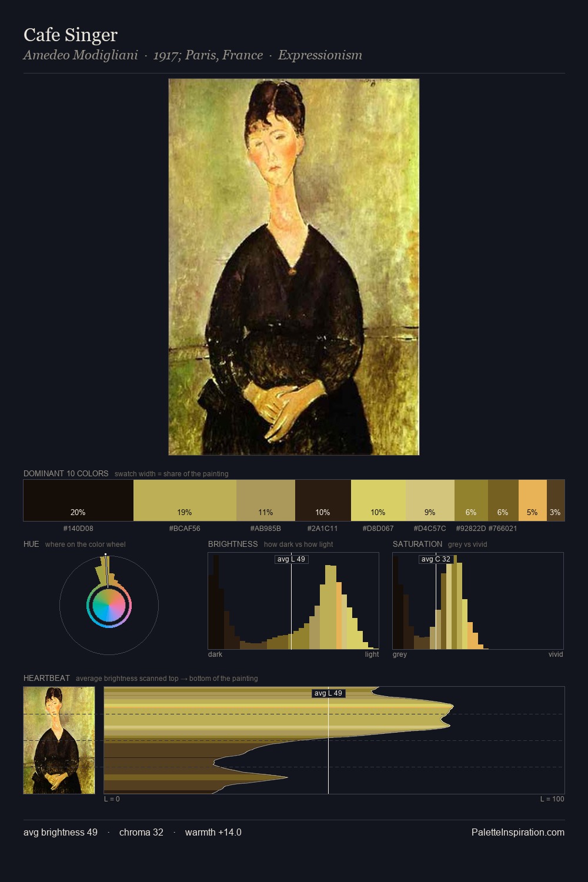Click the HEARTBEAT section heading
This screenshot has height=882, width=588.
(x=46, y=678)
